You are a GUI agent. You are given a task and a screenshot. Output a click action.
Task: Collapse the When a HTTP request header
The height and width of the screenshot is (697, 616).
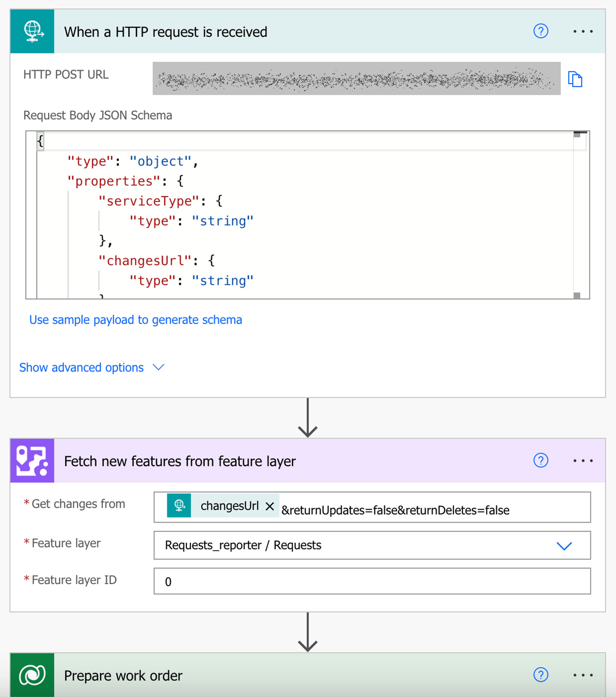pos(165,32)
